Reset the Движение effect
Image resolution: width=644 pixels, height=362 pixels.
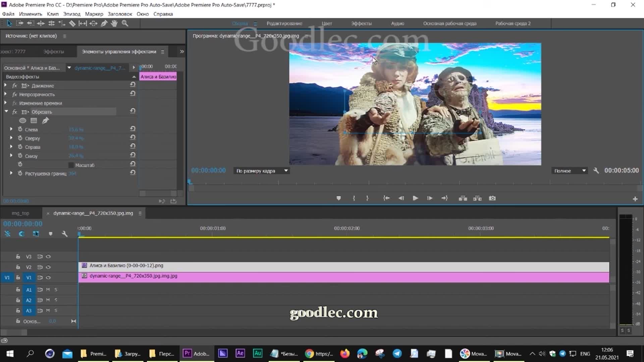(133, 84)
